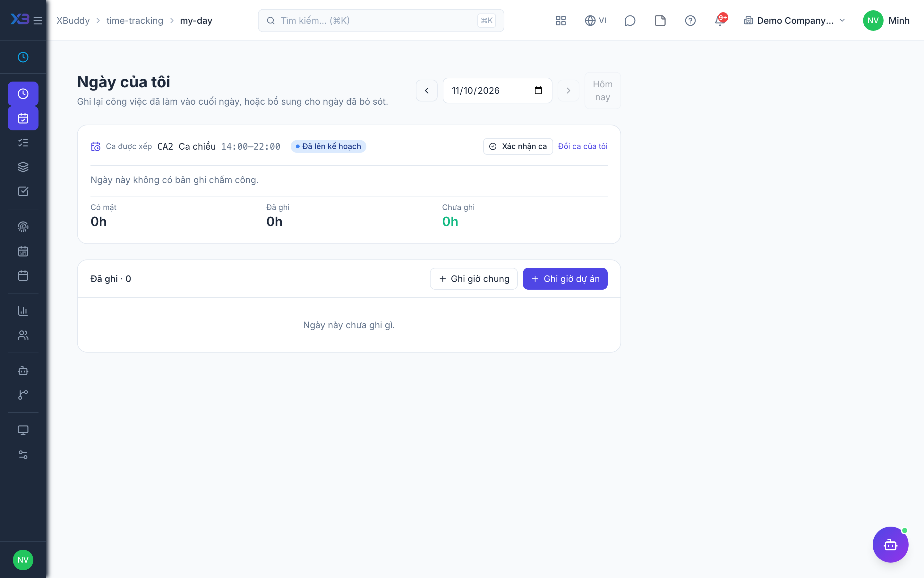Viewport: 924px width, 578px height.
Task: Open the help question mark icon
Action: click(x=690, y=20)
